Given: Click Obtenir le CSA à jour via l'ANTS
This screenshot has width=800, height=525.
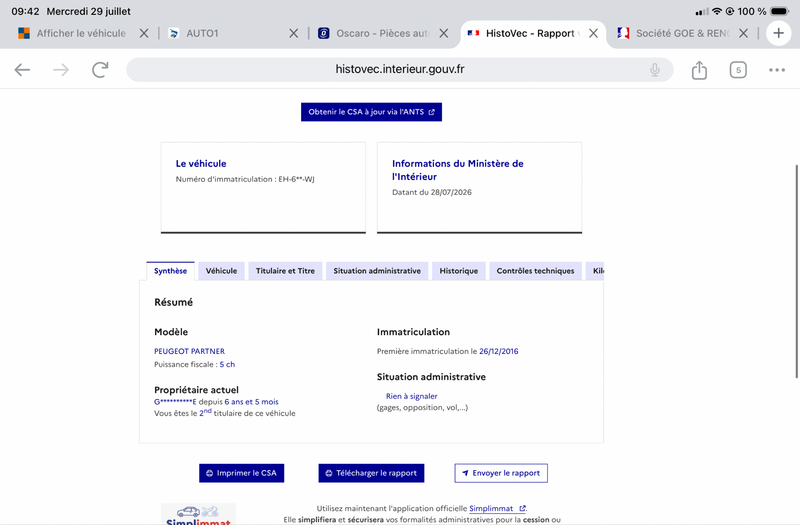Looking at the screenshot, I should 371,112.
